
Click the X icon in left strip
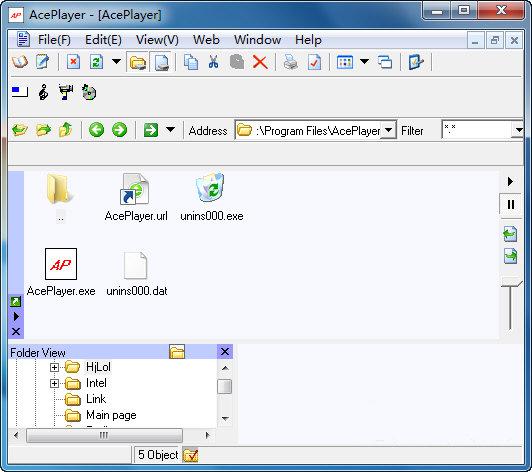pos(16,332)
